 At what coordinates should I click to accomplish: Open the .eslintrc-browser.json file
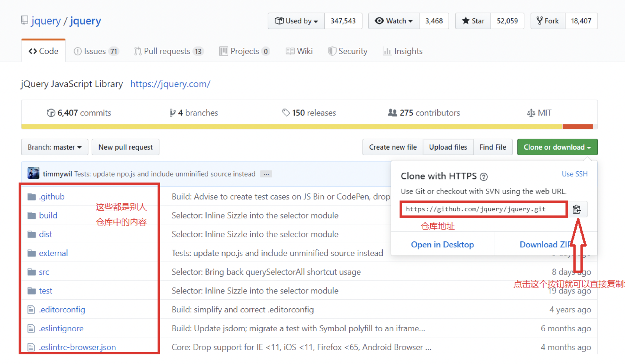pyautogui.click(x=77, y=347)
